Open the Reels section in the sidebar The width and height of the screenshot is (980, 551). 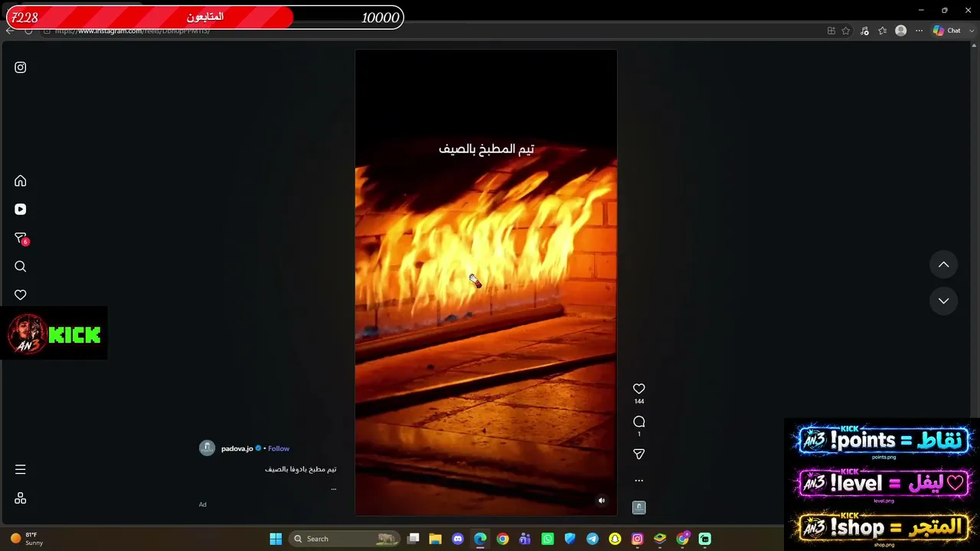[21, 209]
